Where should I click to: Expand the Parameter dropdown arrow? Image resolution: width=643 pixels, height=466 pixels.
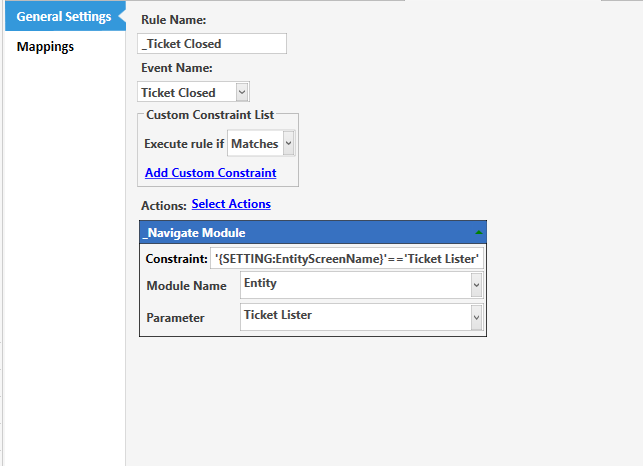(x=476, y=317)
